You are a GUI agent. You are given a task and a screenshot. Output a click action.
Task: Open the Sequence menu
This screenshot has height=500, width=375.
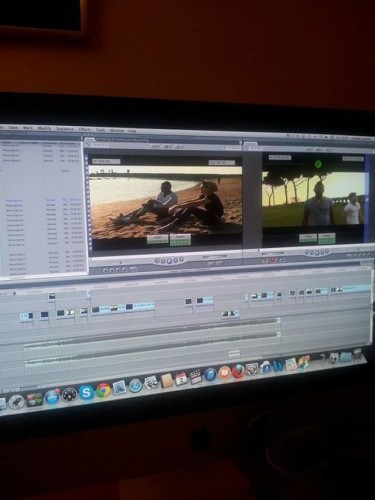(x=65, y=129)
